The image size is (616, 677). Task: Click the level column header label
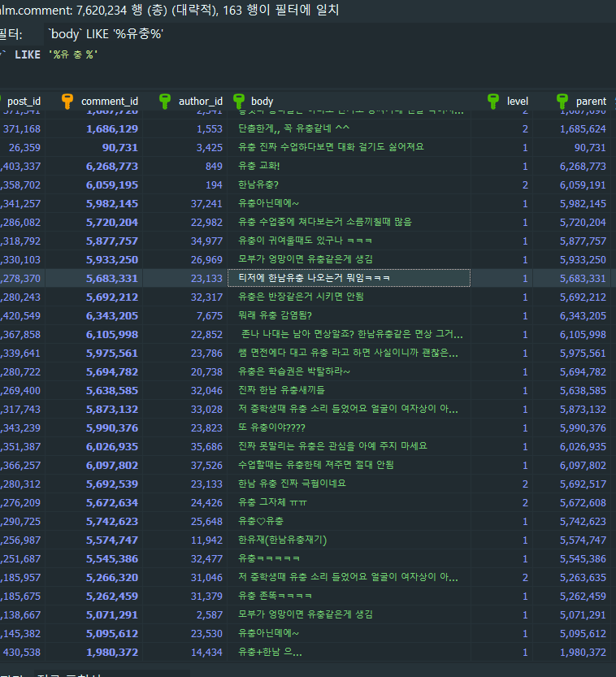pyautogui.click(x=518, y=102)
